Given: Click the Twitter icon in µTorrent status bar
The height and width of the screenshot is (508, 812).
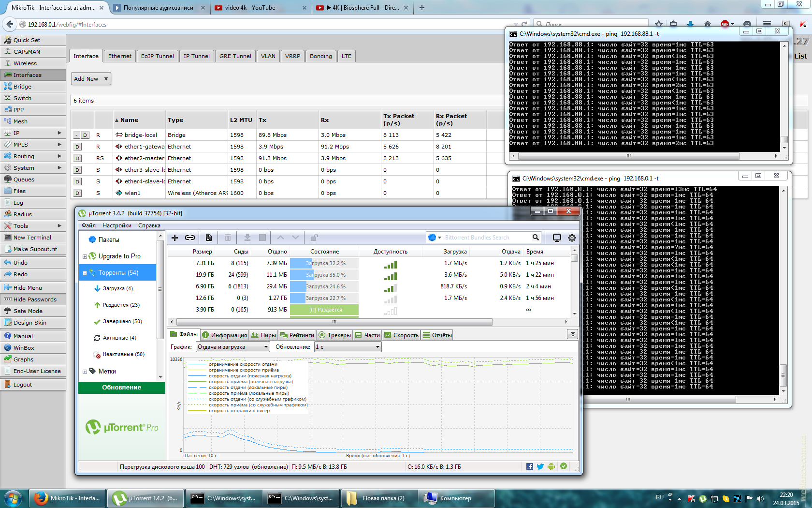Looking at the screenshot, I should point(540,466).
